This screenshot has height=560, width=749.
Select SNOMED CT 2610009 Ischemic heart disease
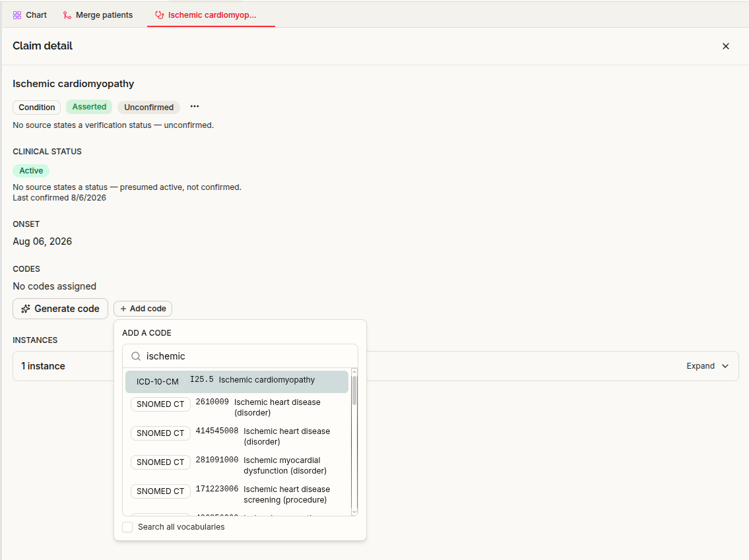237,408
